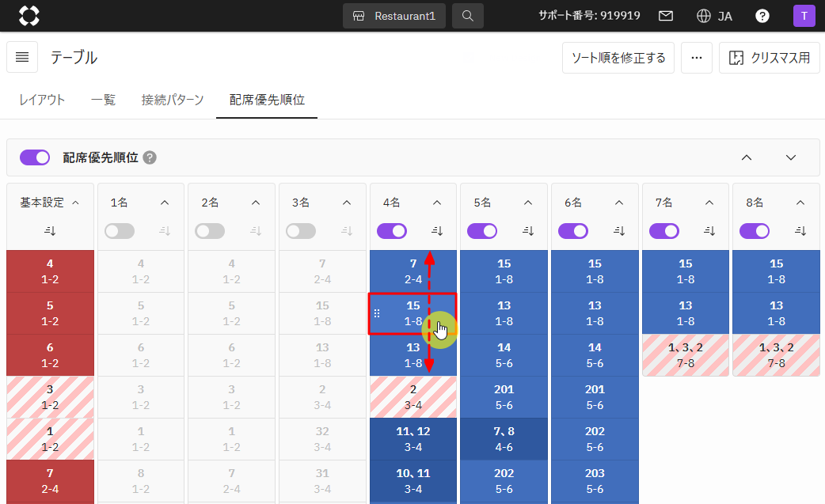
Task: Open the クリスマス用 layout button
Action: click(770, 57)
